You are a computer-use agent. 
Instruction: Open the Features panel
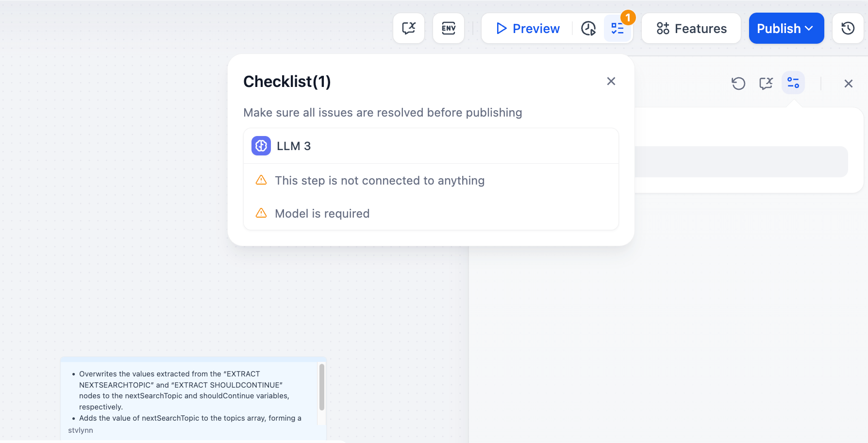691,29
